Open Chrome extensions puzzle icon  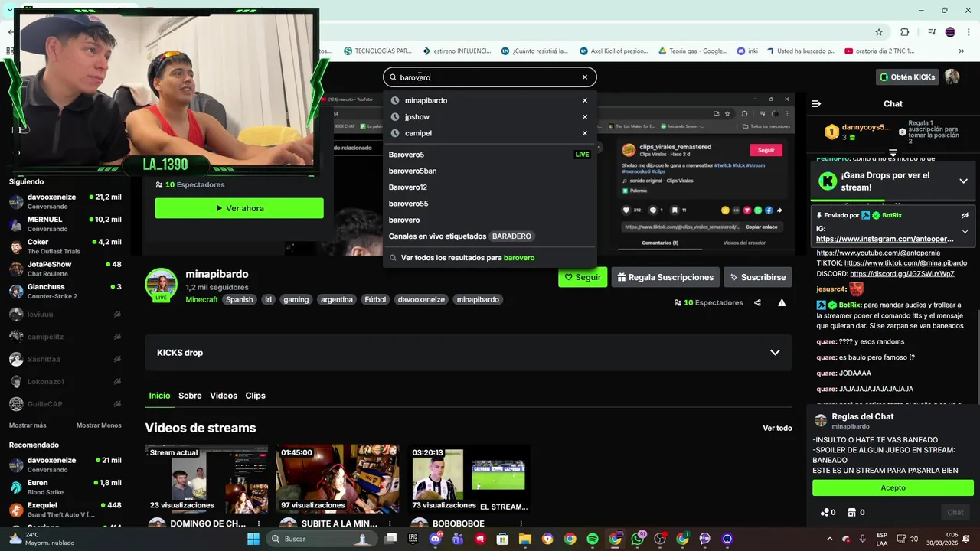point(904,32)
